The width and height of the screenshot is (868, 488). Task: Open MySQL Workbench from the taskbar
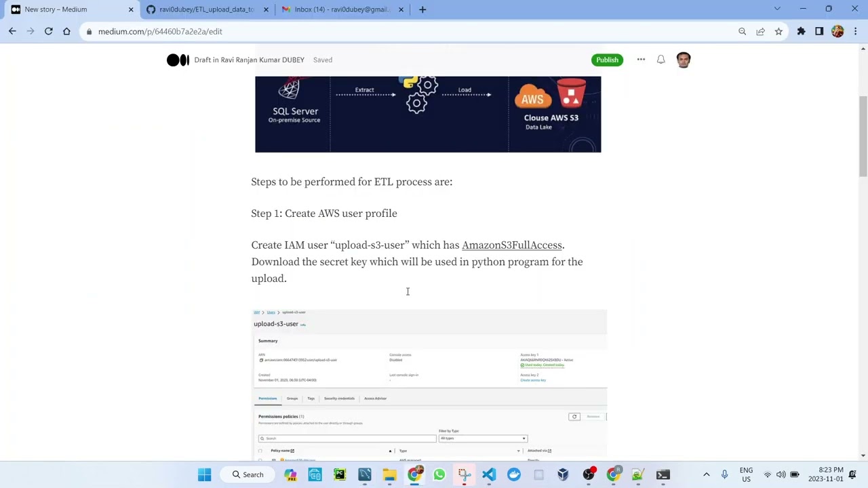coord(364,474)
